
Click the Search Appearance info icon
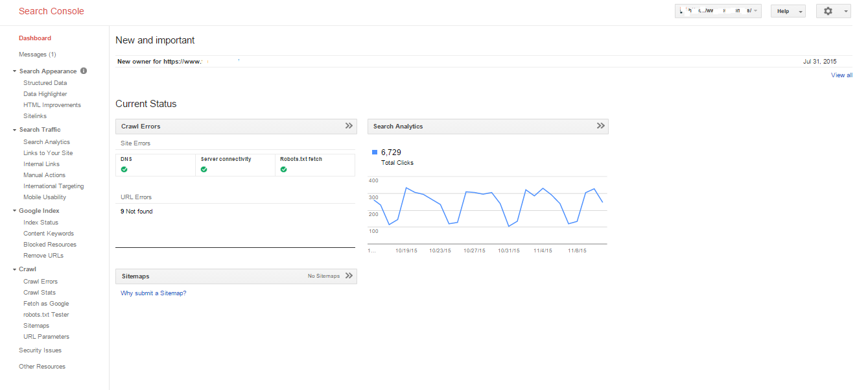84,71
